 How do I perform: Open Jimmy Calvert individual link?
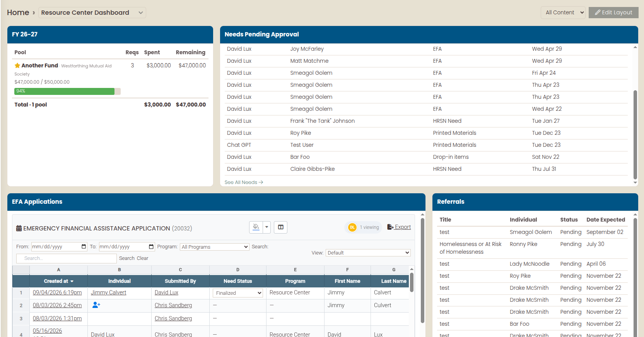pyautogui.click(x=108, y=292)
